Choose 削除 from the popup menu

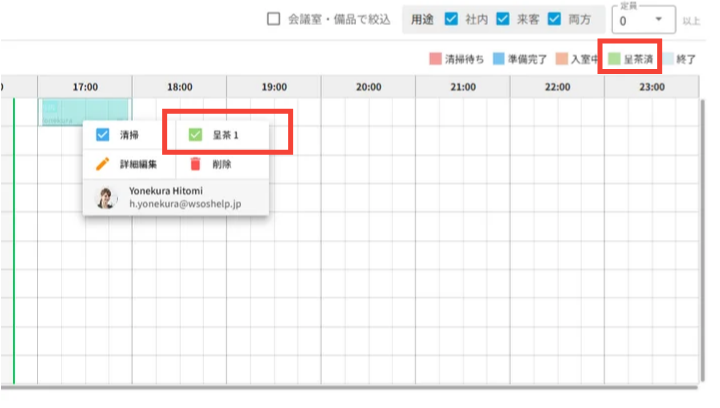222,164
